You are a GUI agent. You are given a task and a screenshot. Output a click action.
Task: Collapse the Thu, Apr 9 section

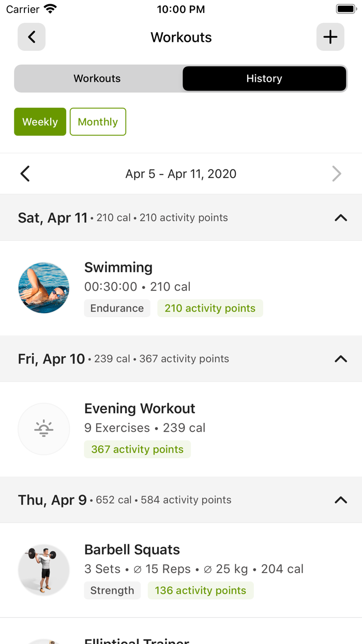click(x=340, y=500)
